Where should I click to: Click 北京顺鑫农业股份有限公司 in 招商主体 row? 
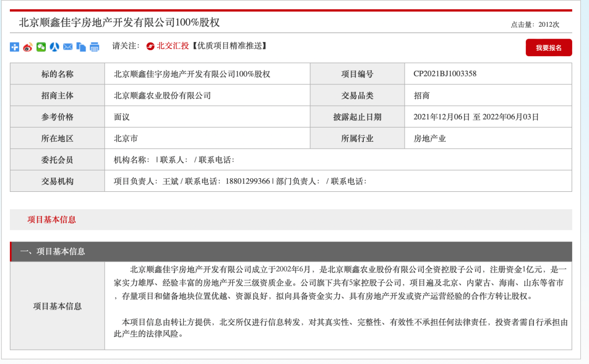(163, 96)
